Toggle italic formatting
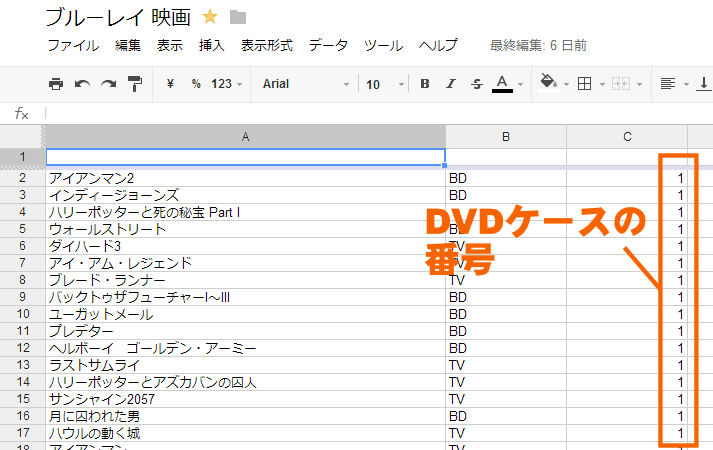 click(451, 84)
